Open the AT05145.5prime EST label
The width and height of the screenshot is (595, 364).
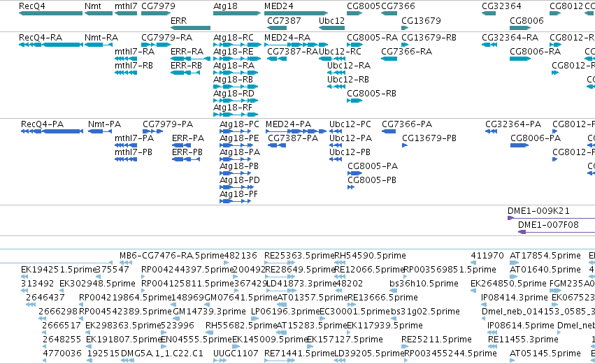tap(545, 354)
